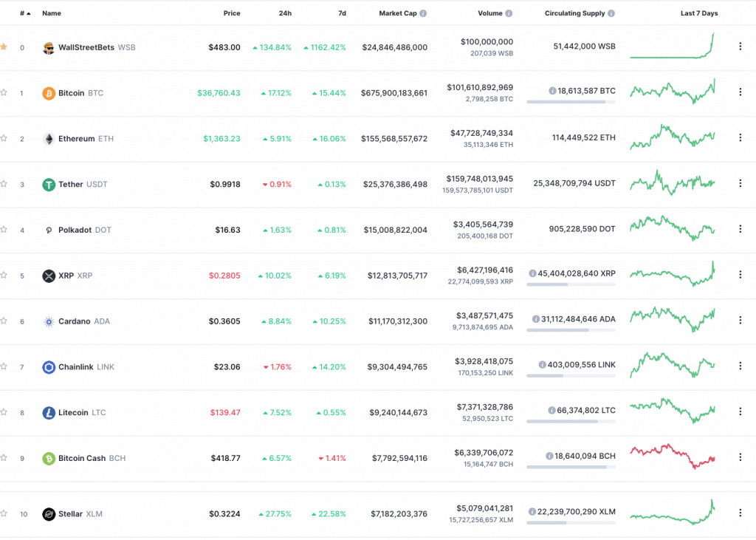Expand more options for Bitcoin Cash row
The width and height of the screenshot is (756, 540).
tap(740, 458)
